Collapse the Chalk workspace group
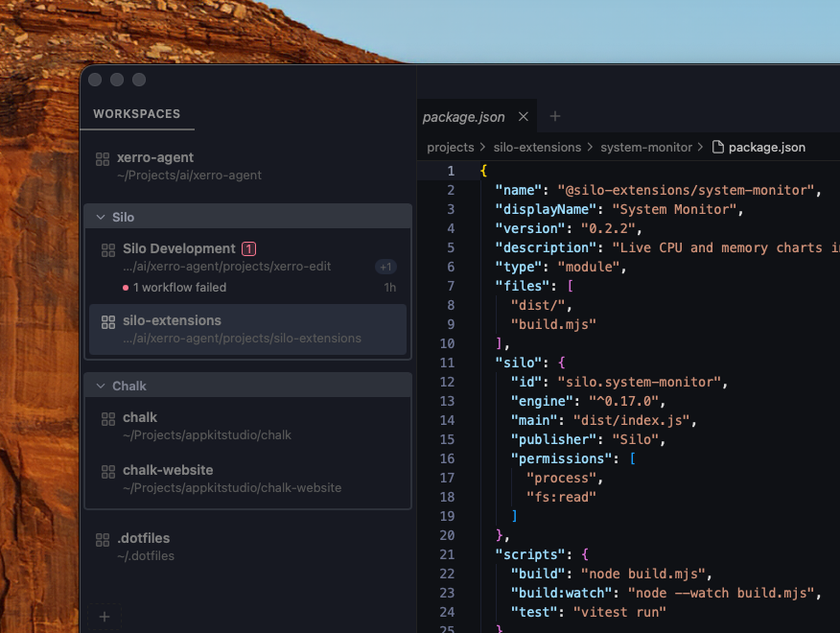Screen dimensions: 840x633 click(x=101, y=386)
